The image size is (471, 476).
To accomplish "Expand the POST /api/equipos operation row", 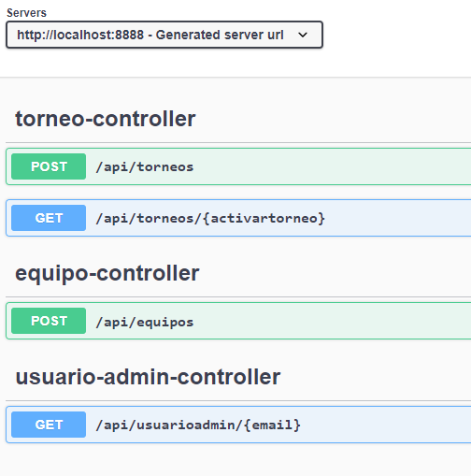I will click(238, 321).
